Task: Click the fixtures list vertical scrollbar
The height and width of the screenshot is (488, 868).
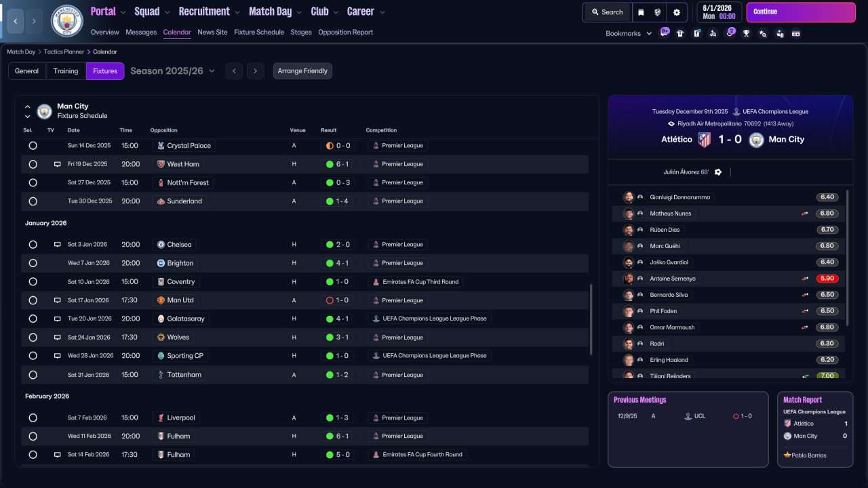Action: pyautogui.click(x=591, y=319)
